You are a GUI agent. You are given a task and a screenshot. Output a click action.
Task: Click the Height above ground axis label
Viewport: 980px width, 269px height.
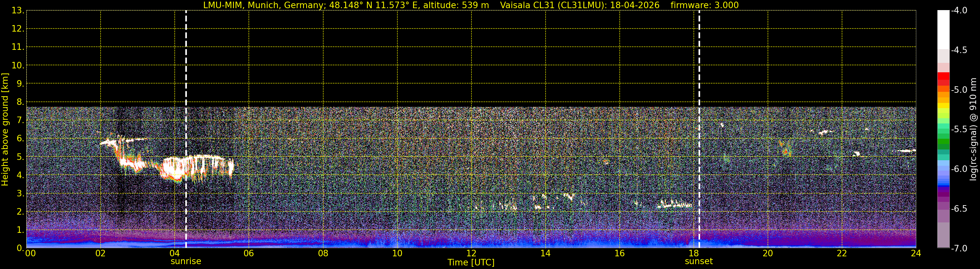click(x=5, y=129)
